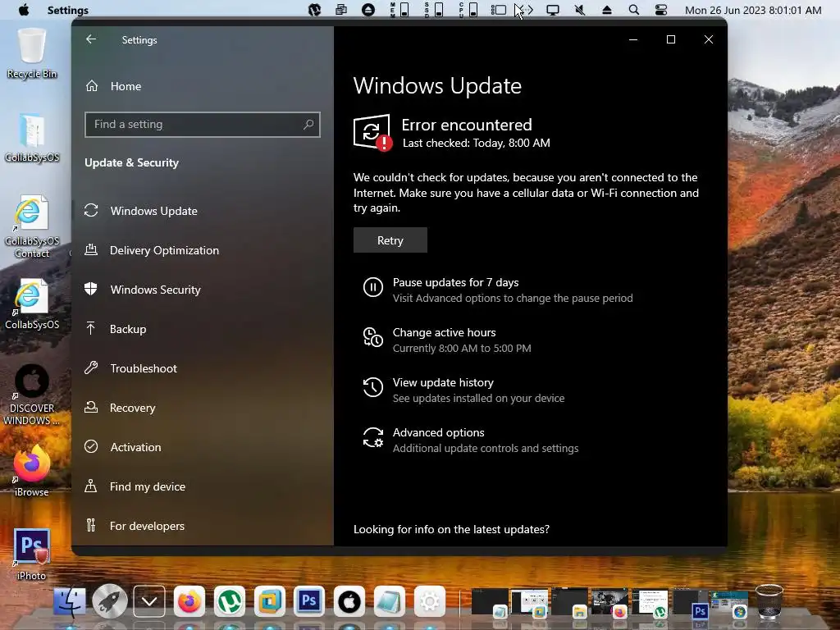840x630 pixels.
Task: Open the Recycle Bin desktop icon
Action: [32, 53]
